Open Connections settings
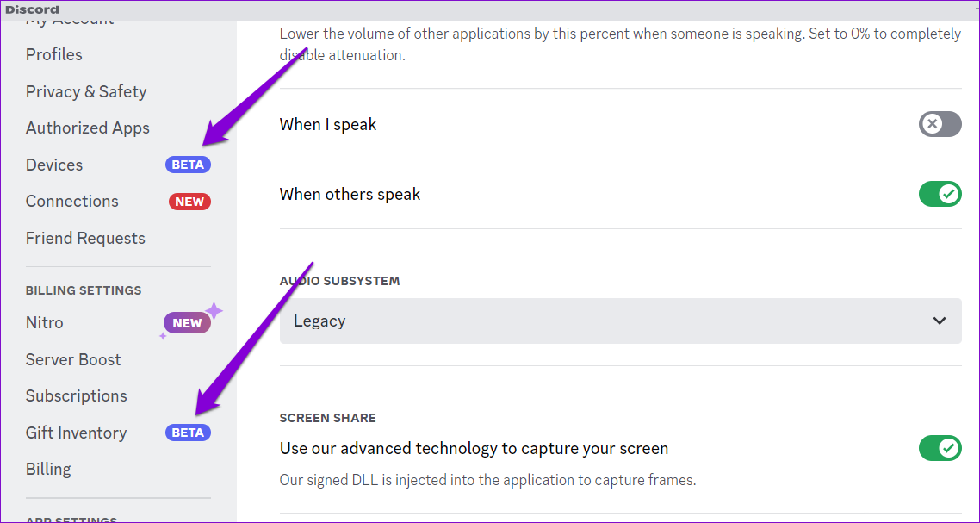Image resolution: width=980 pixels, height=523 pixels. pyautogui.click(x=72, y=201)
